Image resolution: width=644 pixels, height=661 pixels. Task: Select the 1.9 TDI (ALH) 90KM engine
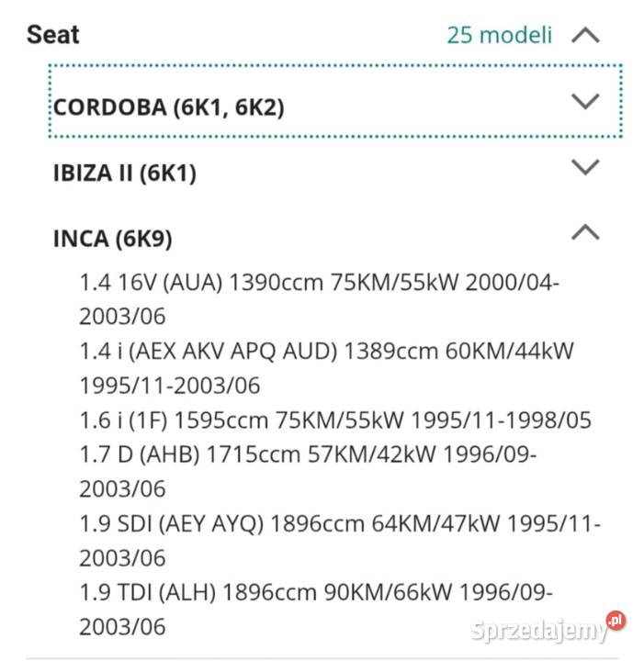(x=316, y=593)
